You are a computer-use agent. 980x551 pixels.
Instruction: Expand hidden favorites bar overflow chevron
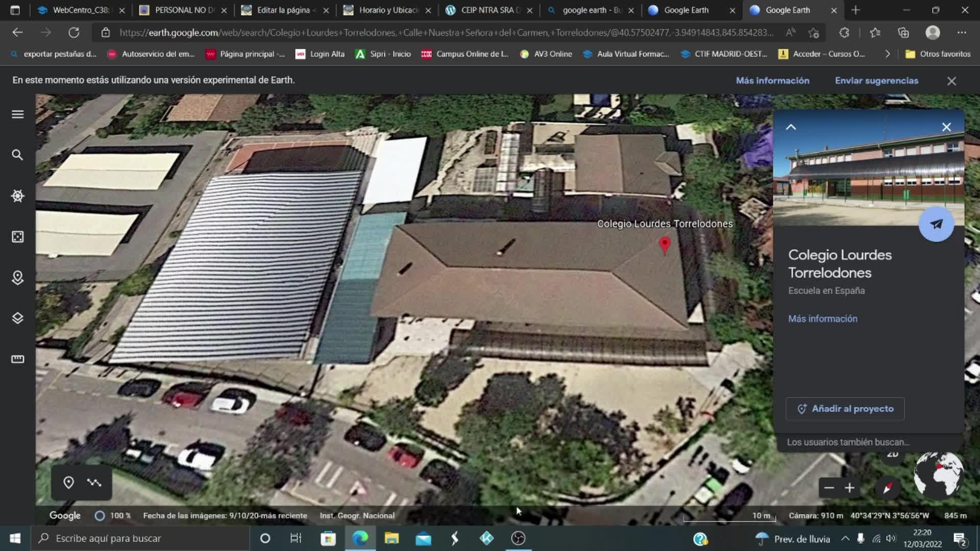pyautogui.click(x=887, y=54)
